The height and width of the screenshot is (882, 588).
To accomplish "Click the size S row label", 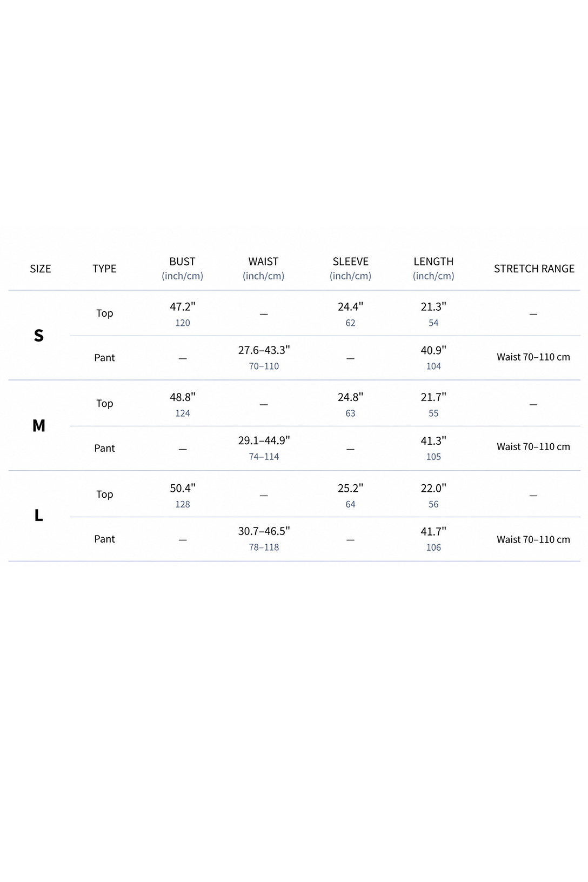I will [39, 336].
